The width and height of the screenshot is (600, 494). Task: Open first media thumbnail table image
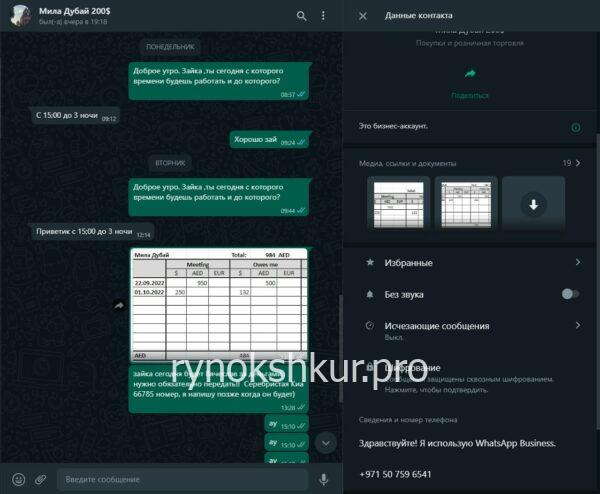398,204
